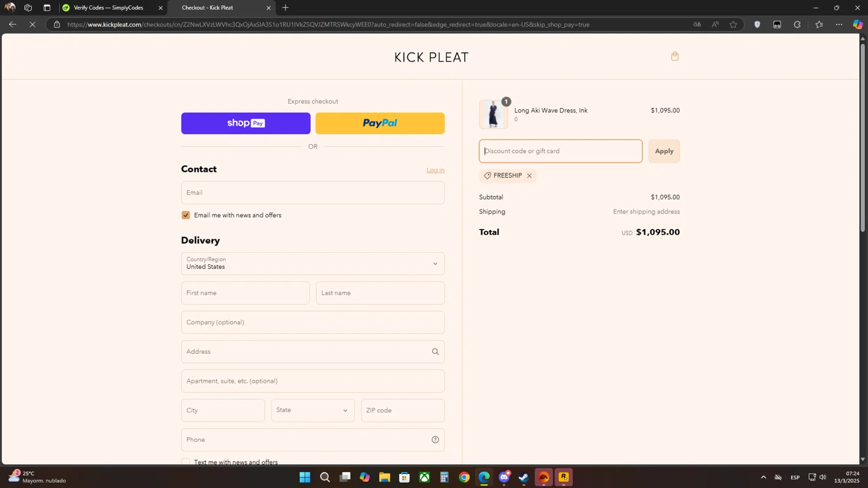Screen dimensions: 868x488
Task: Click the browser address bar URL
Action: [328, 24]
